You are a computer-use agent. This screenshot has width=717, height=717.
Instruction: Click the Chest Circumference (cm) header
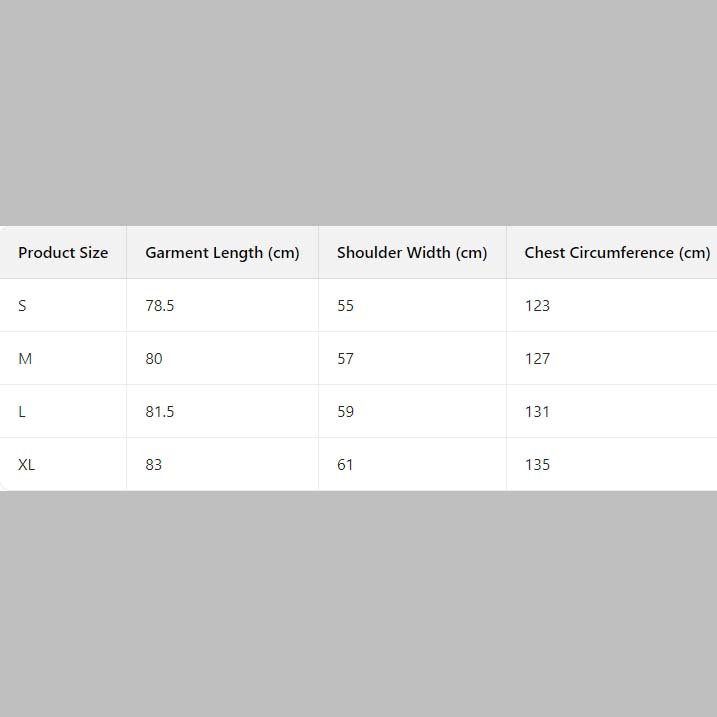(616, 253)
